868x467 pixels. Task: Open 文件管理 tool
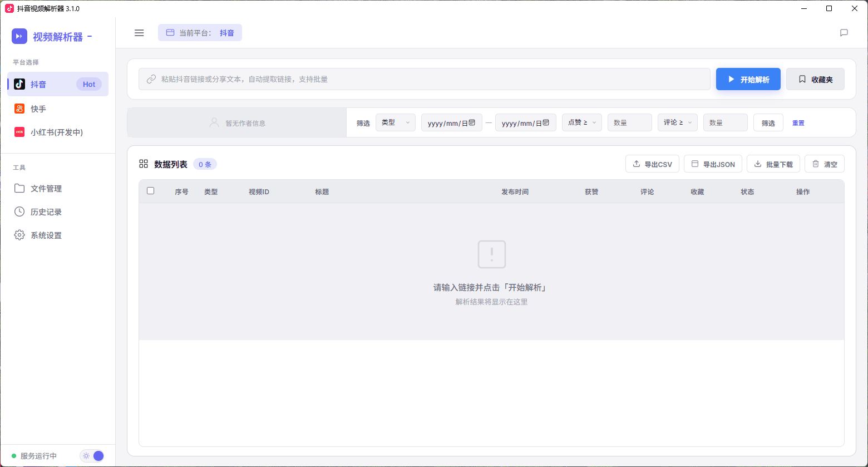tap(58, 188)
